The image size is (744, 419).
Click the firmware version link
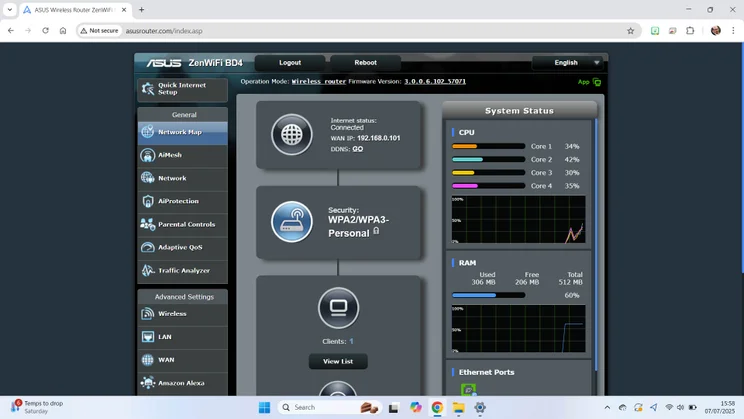pos(435,82)
